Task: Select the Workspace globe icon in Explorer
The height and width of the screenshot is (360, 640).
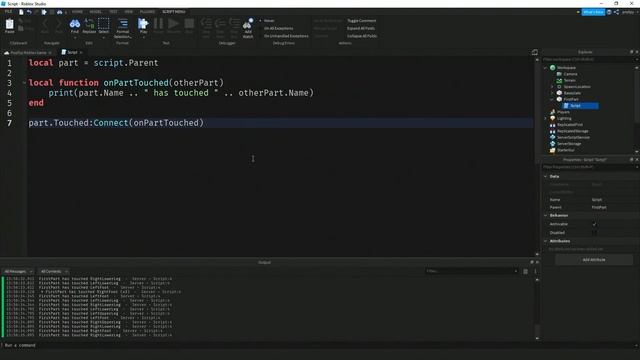Action: (553, 68)
